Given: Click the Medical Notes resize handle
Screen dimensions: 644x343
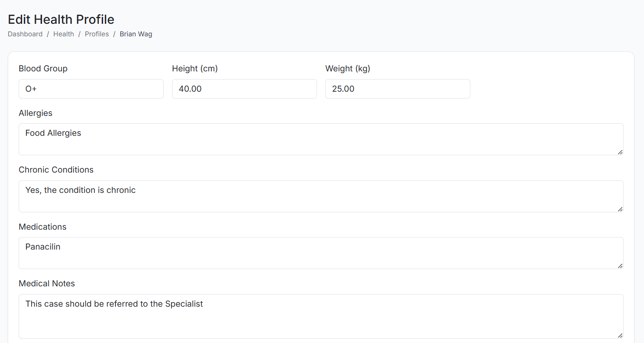Looking at the screenshot, I should click(x=620, y=335).
